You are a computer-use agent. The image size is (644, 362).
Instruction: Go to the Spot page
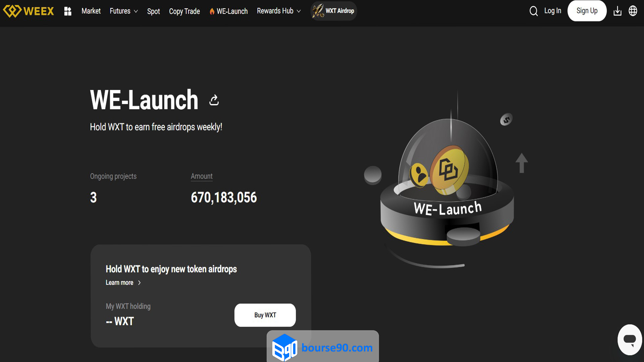[153, 11]
